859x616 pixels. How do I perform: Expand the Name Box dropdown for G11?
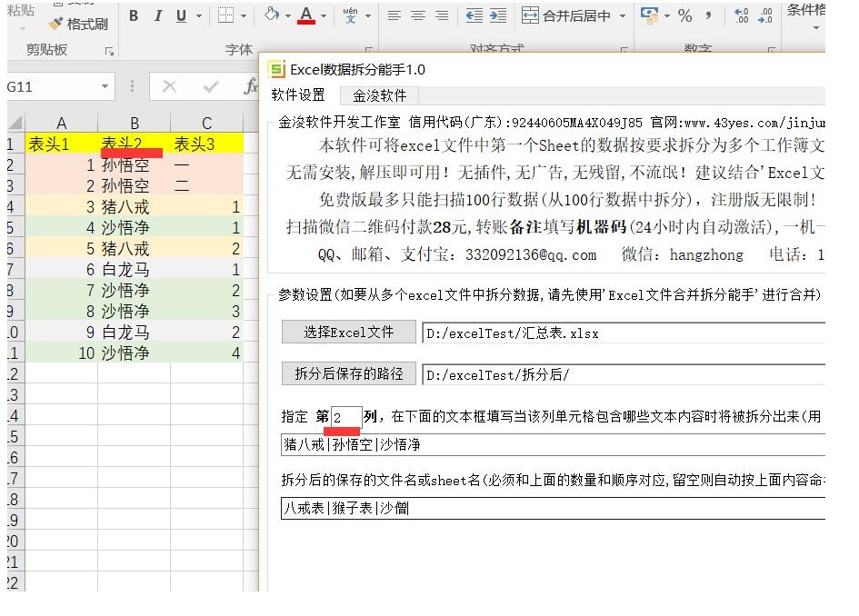coord(105,87)
